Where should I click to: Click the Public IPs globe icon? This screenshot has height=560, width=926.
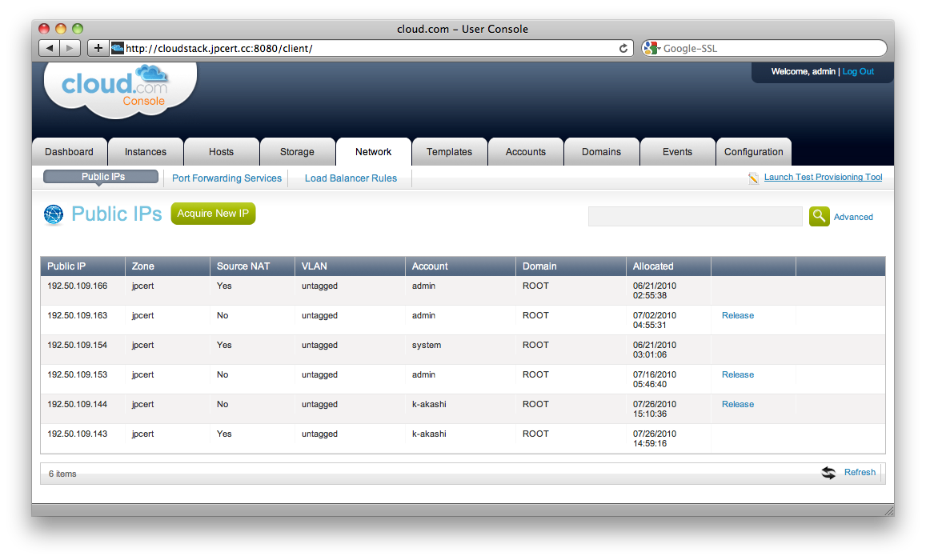pyautogui.click(x=54, y=214)
